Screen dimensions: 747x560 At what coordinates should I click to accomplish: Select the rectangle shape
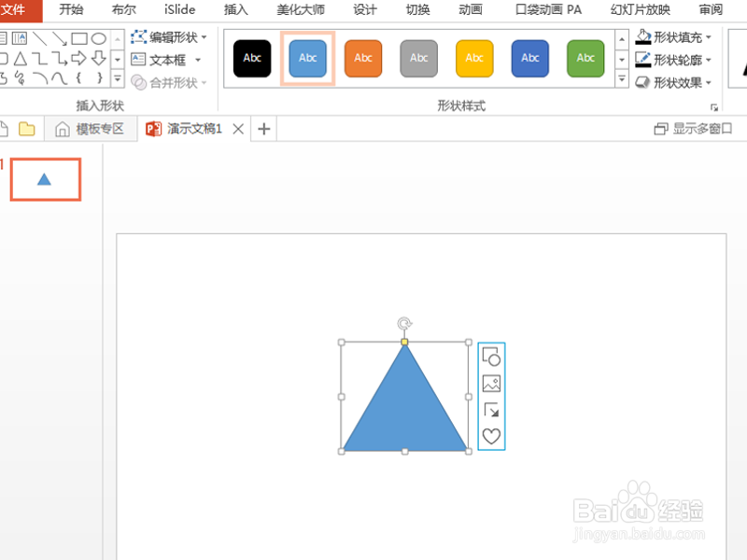(79, 38)
